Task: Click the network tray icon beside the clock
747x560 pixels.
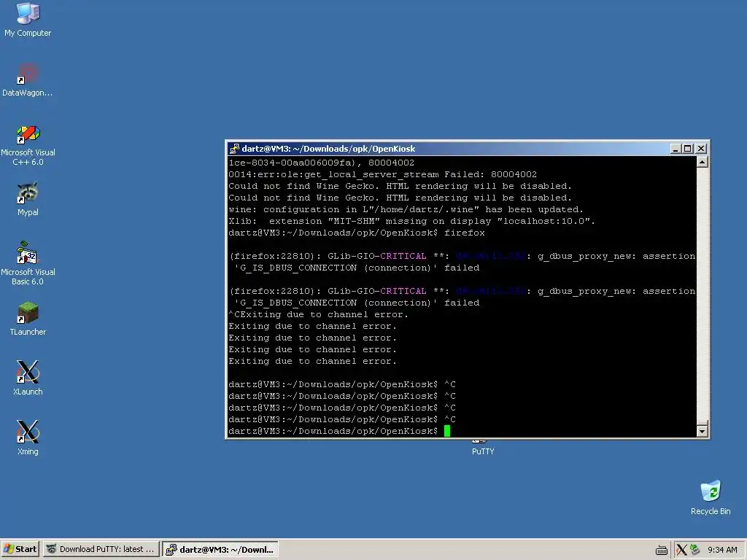Action: click(x=694, y=550)
